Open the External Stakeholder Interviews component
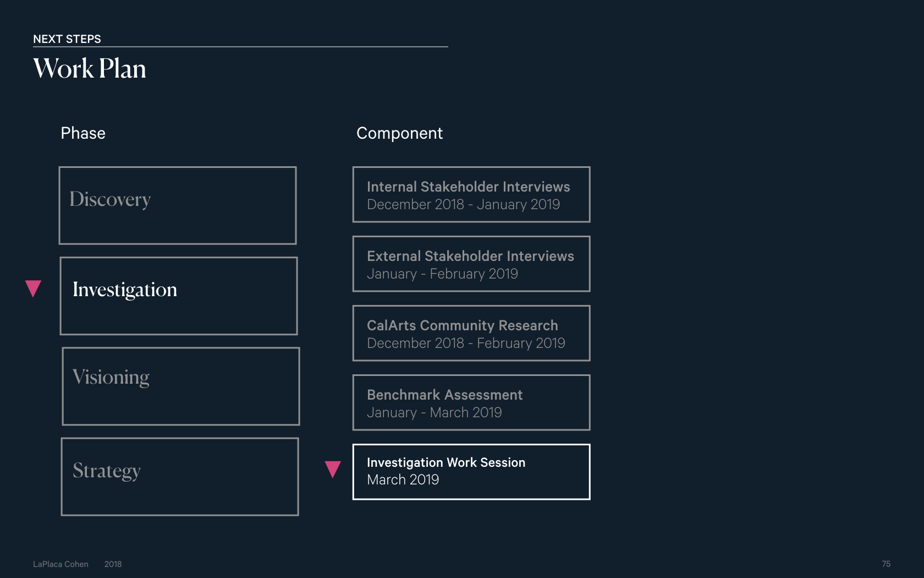Image resolution: width=924 pixels, height=578 pixels. tap(471, 264)
